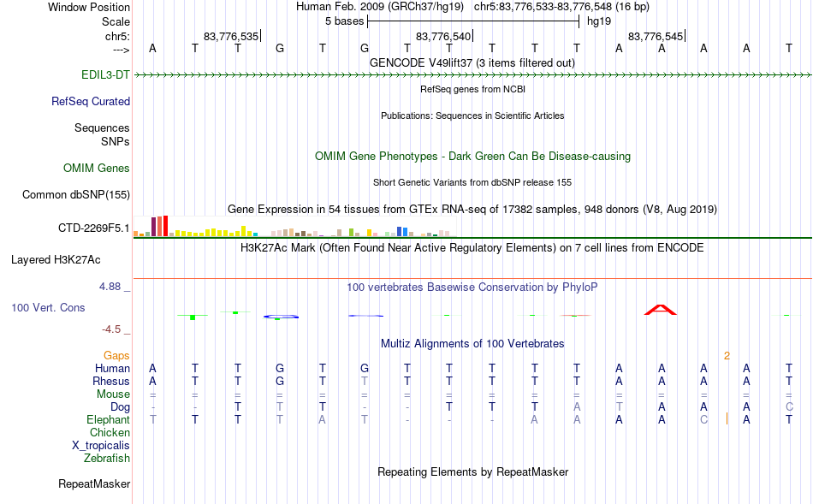Select the Dog species label
The image size is (813, 504).
coord(121,407)
